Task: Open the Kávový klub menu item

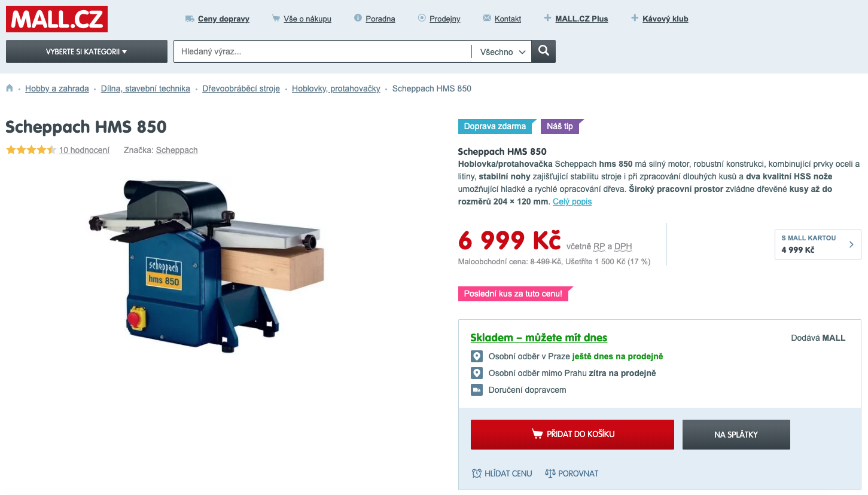Action: pos(665,19)
